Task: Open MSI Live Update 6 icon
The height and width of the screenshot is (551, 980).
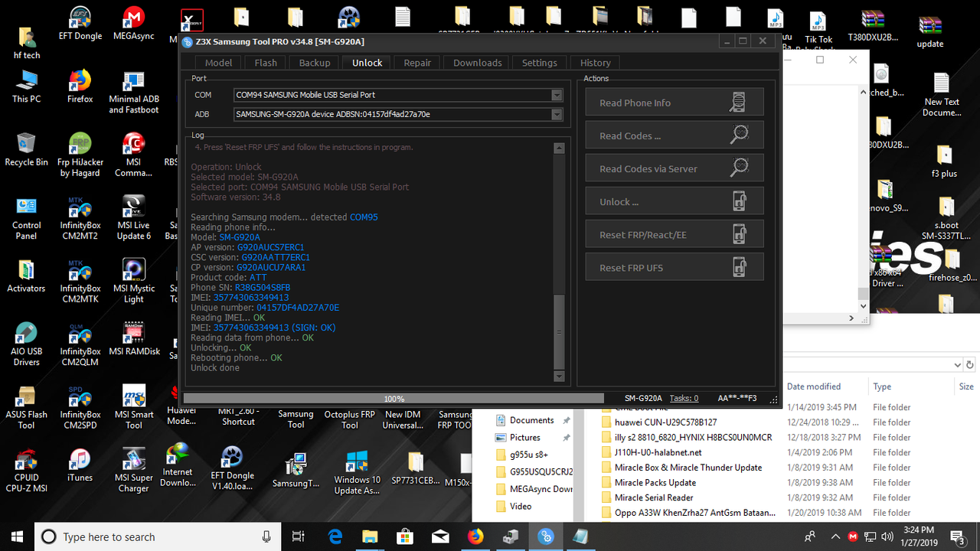Action: pos(134,219)
